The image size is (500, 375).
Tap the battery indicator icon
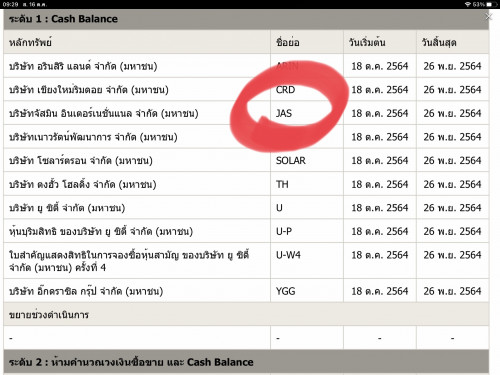pos(491,4)
